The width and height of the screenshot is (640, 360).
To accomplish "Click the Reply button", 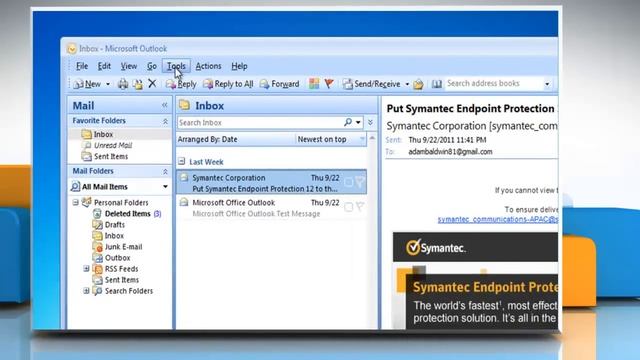I will click(x=181, y=84).
